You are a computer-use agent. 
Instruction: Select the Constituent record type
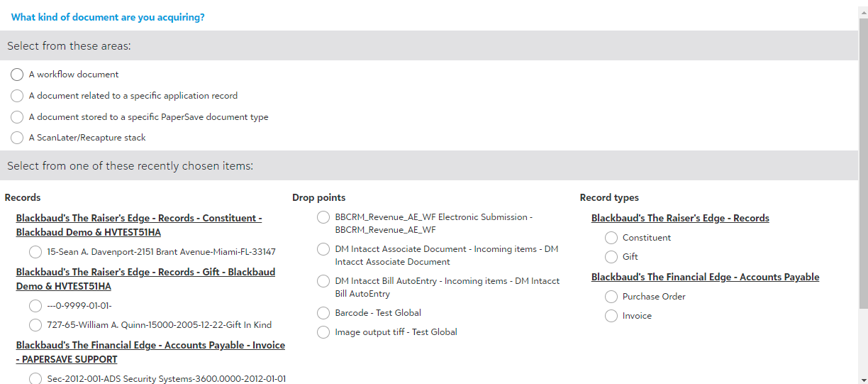611,238
